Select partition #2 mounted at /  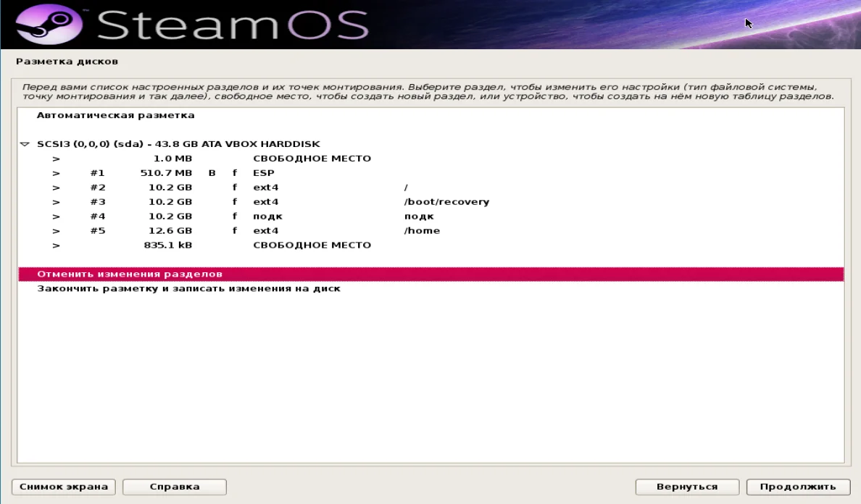431,188
